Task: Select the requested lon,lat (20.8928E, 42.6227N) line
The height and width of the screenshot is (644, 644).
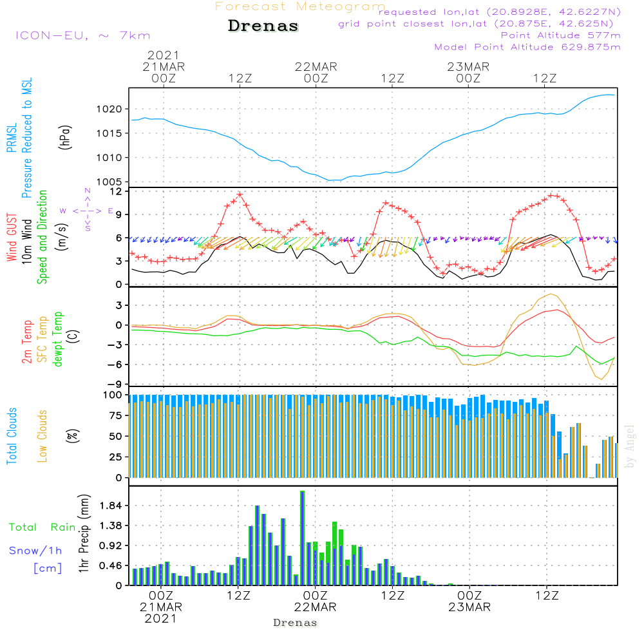Action: [x=500, y=12]
